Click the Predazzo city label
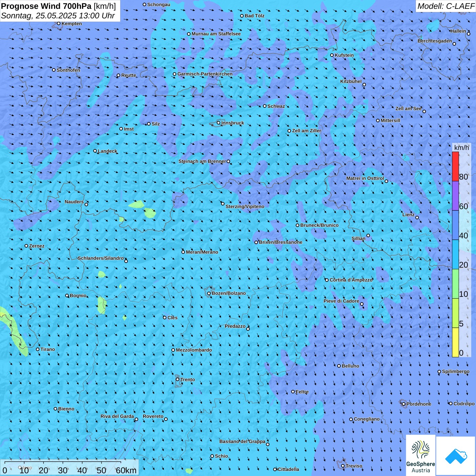Viewport: 476px width, 476px height. (x=235, y=326)
